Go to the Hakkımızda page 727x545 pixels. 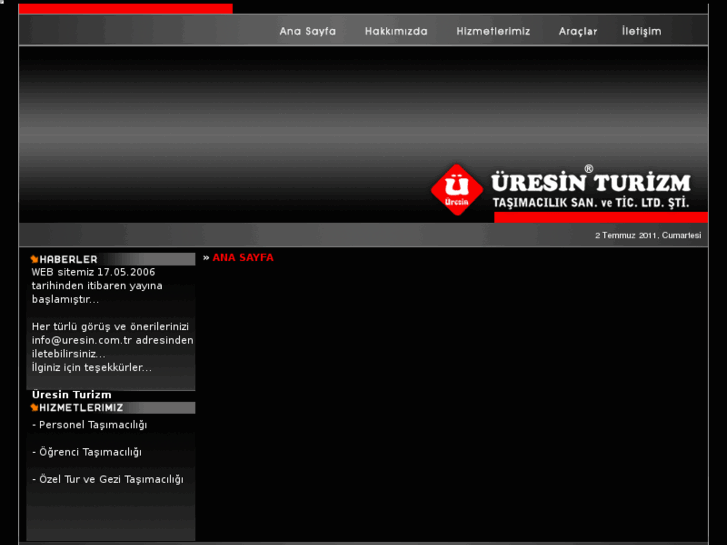click(x=396, y=32)
